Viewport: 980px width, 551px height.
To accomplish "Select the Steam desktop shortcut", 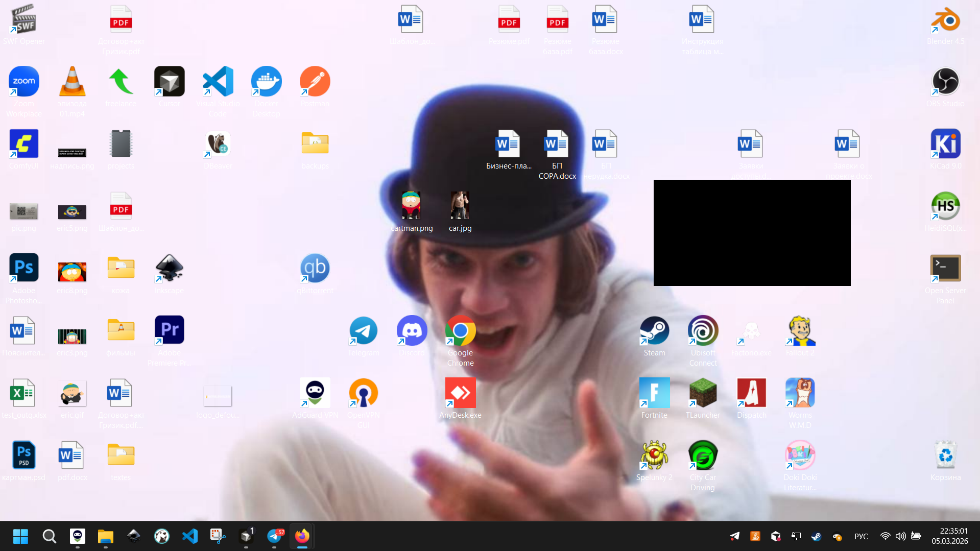I will 654,331.
